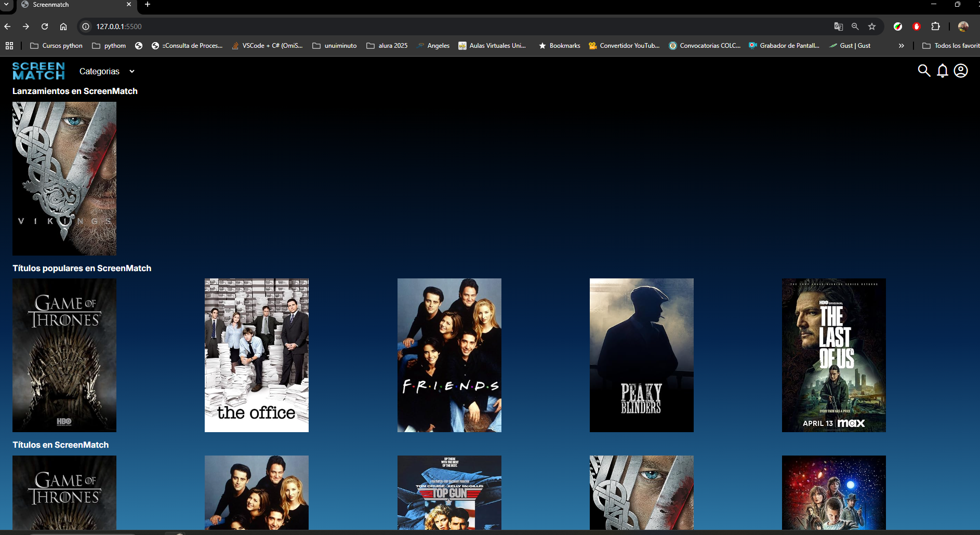Close the Screenmatch tab
The image size is (980, 535).
coord(129,5)
